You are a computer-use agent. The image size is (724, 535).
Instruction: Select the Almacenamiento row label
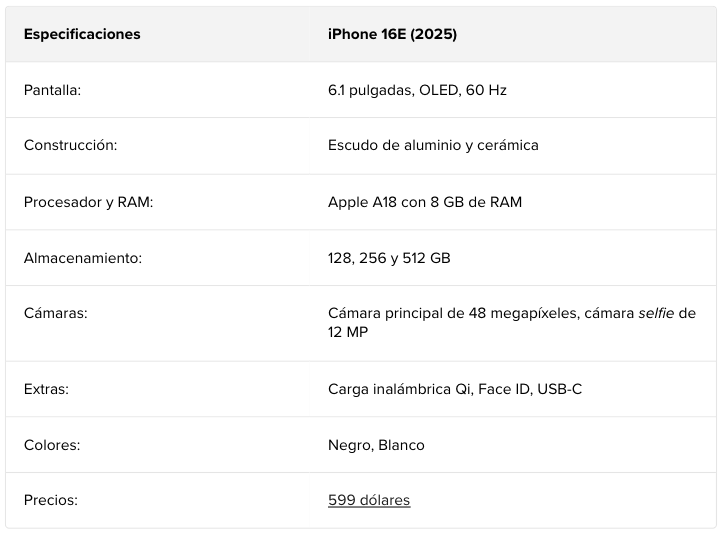pyautogui.click(x=83, y=258)
